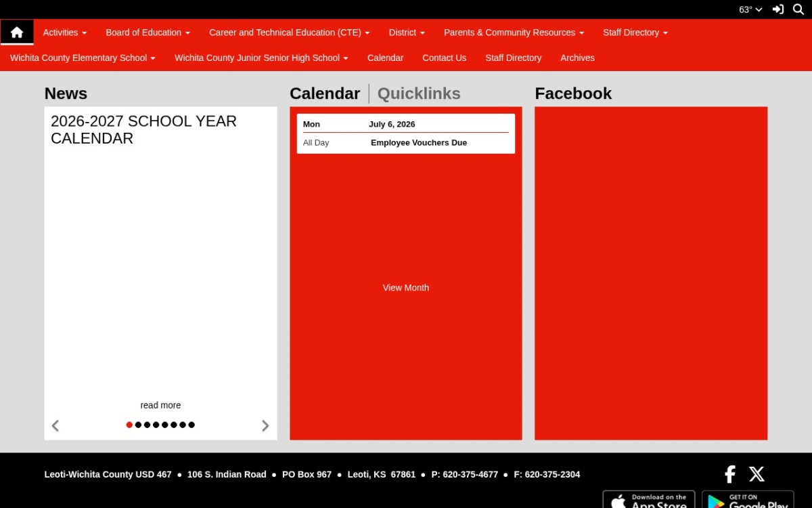The height and width of the screenshot is (508, 812).
Task: Open the X social icon in footer
Action: 757,474
